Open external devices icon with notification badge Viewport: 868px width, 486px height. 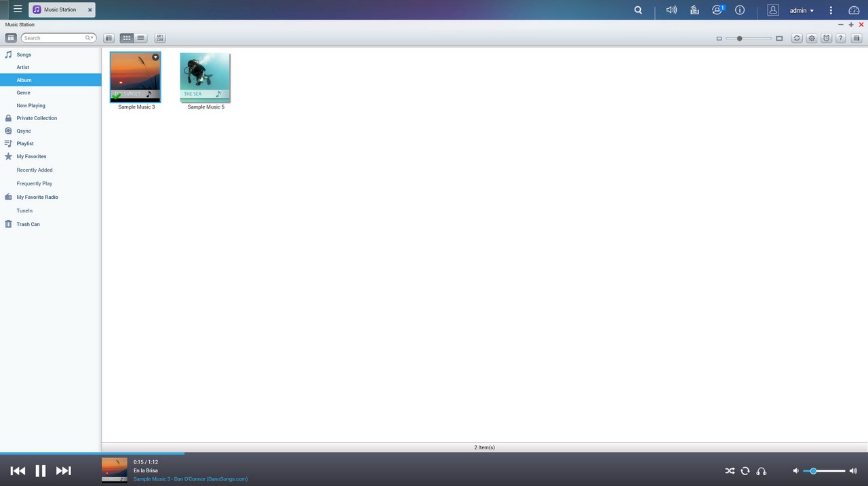tap(717, 10)
